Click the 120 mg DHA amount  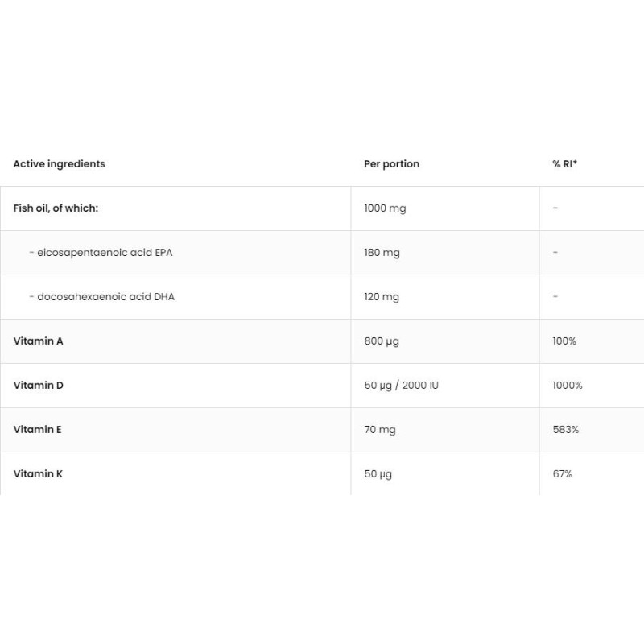pyautogui.click(x=382, y=297)
